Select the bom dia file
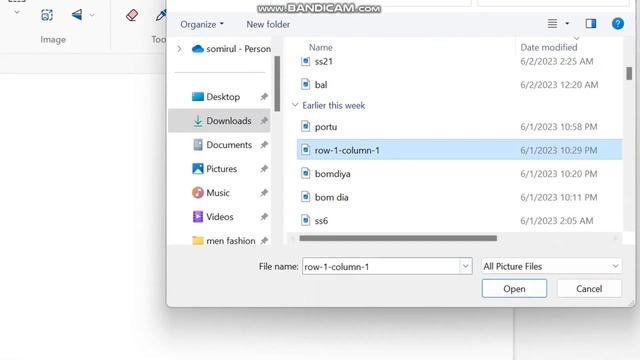Viewport: 640px width, 360px height. coord(459,197)
